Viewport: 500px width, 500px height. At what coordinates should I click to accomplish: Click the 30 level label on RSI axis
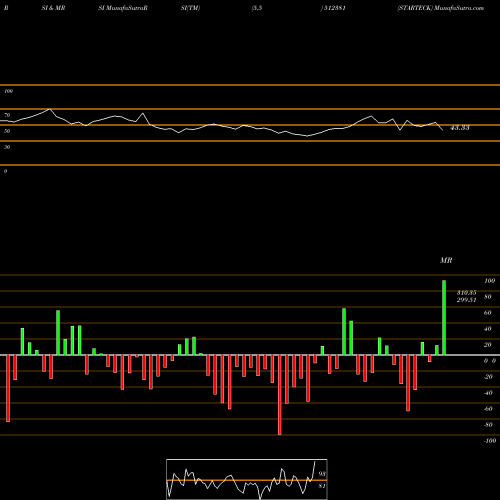[7, 147]
